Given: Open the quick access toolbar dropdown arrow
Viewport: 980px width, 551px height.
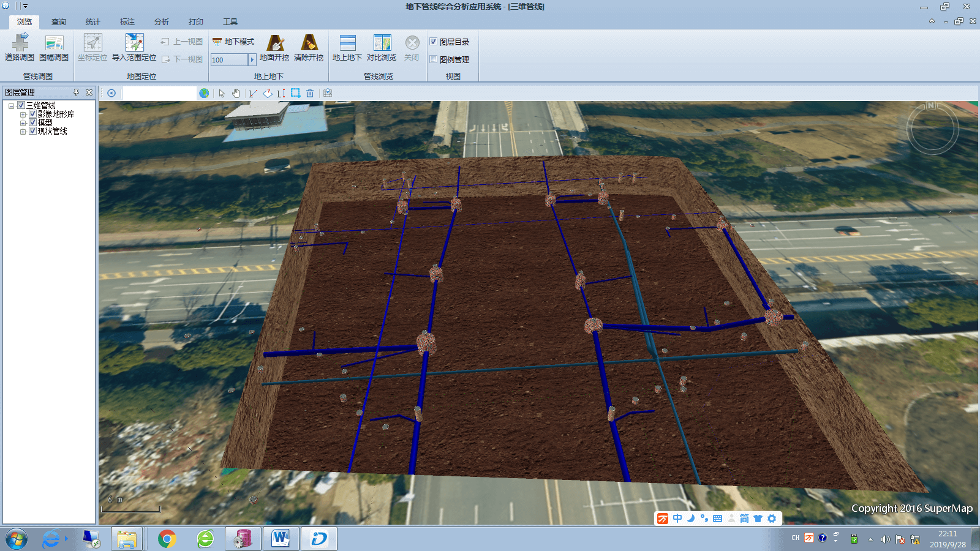Looking at the screenshot, I should (25, 6).
